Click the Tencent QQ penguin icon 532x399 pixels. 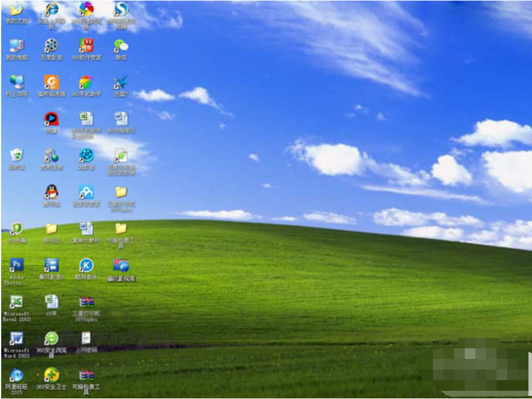click(x=51, y=192)
